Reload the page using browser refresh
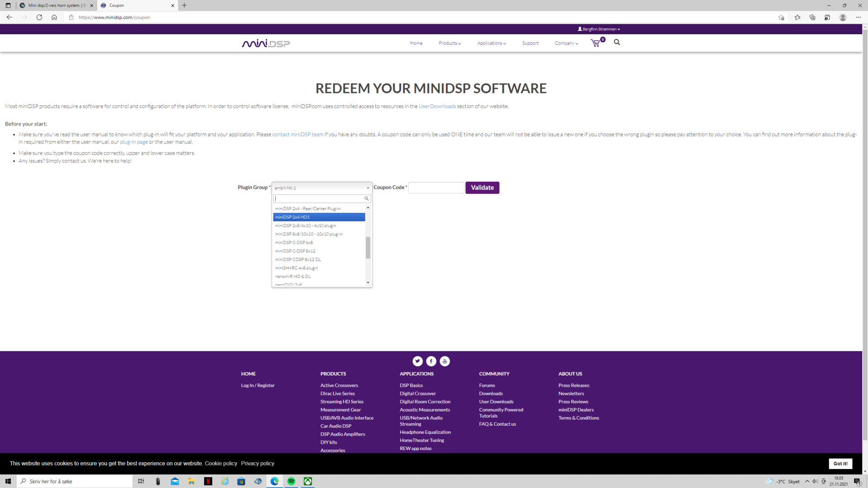This screenshot has width=868, height=488. pyautogui.click(x=39, y=17)
